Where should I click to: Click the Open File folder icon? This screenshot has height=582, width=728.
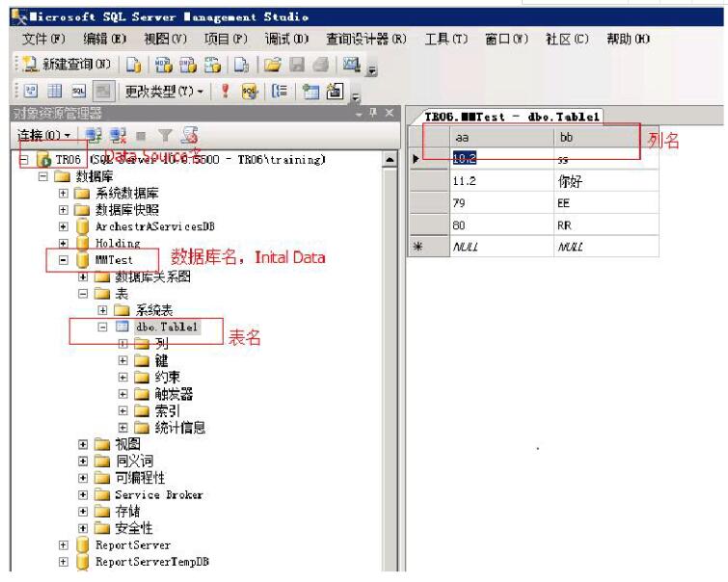(x=273, y=65)
